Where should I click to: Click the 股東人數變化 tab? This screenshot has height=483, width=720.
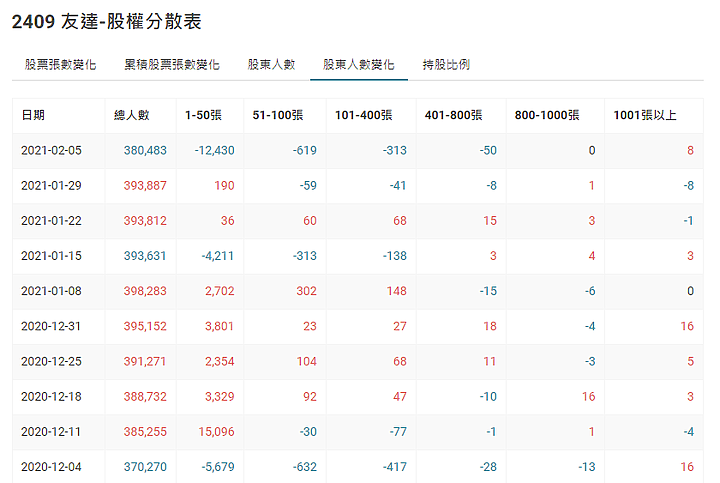click(x=359, y=65)
